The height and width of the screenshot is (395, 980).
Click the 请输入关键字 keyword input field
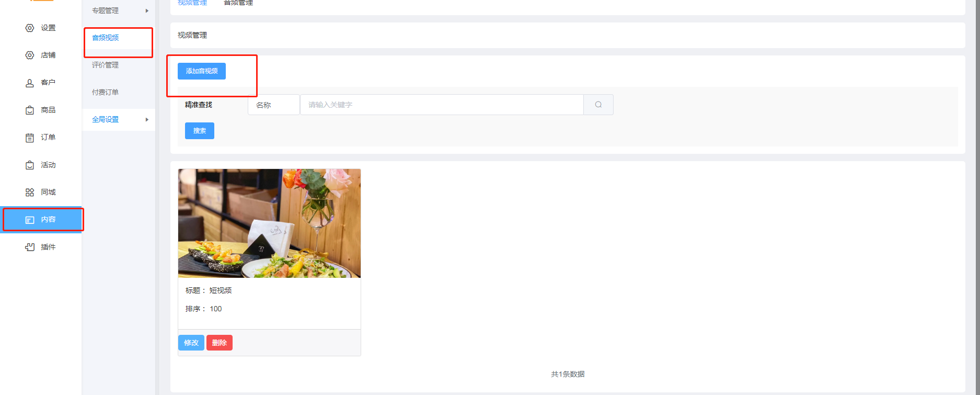tap(442, 105)
